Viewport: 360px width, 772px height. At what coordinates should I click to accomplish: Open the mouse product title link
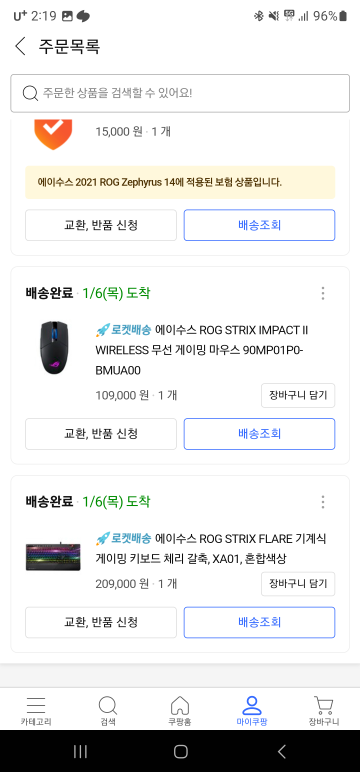(202, 350)
